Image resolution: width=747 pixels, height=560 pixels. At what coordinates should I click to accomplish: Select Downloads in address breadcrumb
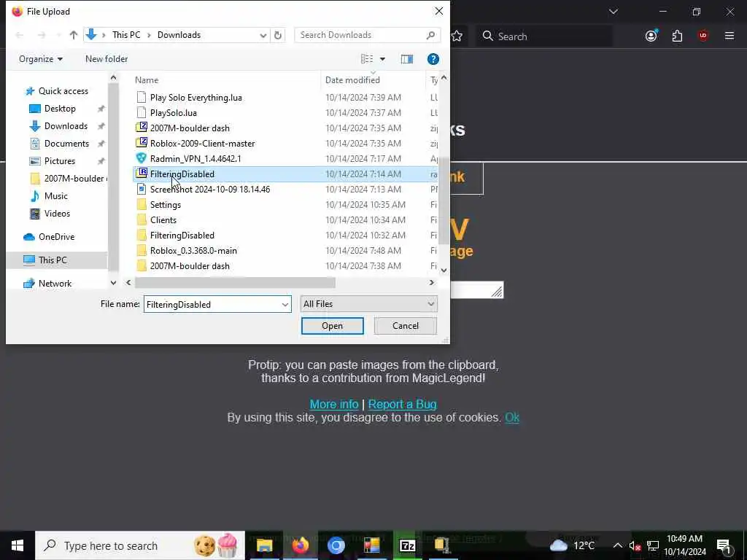(179, 35)
